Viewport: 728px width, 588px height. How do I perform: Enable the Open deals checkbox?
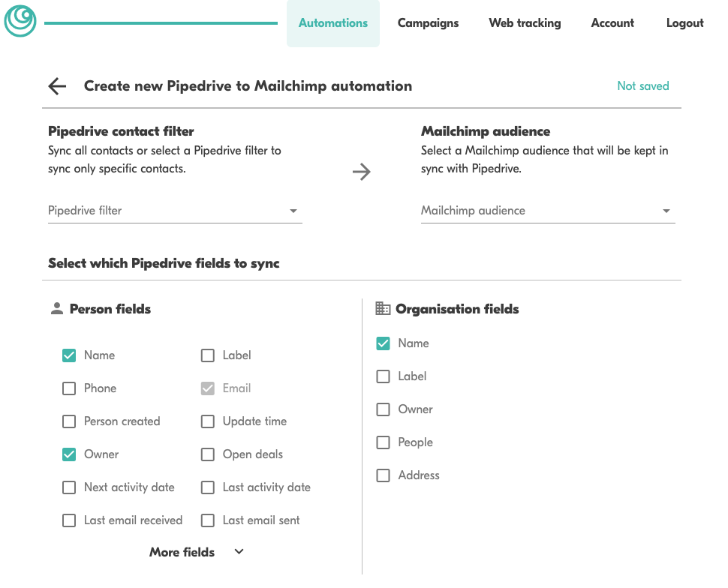coord(208,454)
